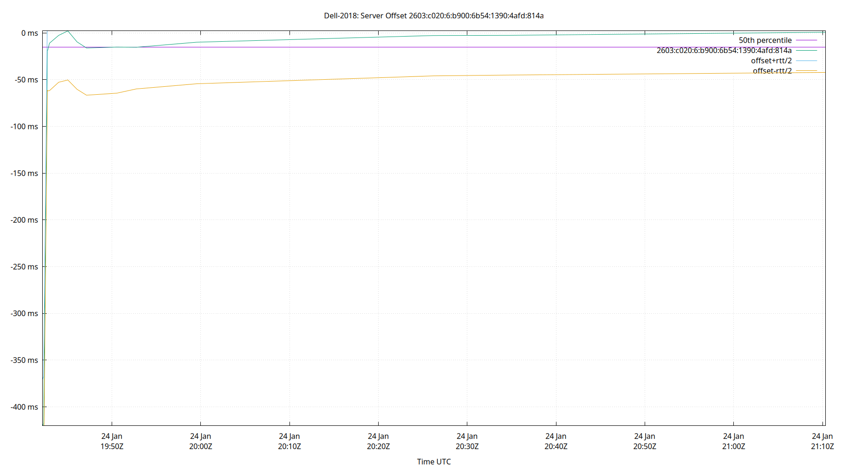Toggle the "offset-rtt/2" legend entry
This screenshot has height=469, width=868.
point(772,71)
